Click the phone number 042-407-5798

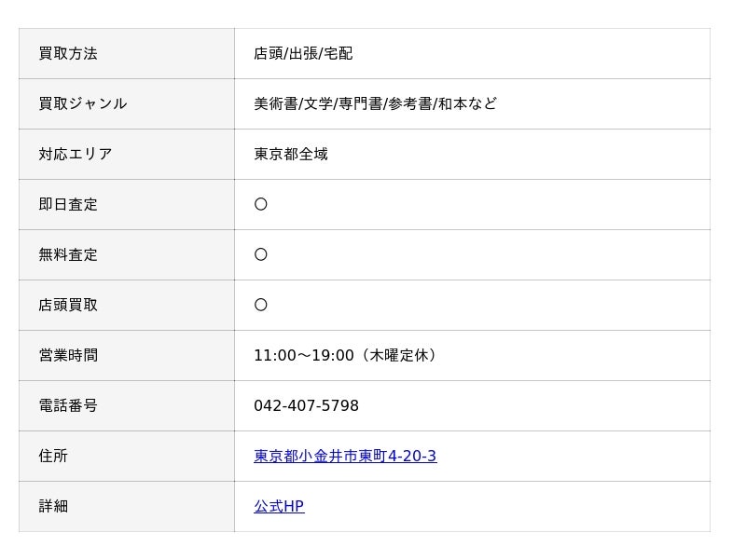tap(306, 406)
